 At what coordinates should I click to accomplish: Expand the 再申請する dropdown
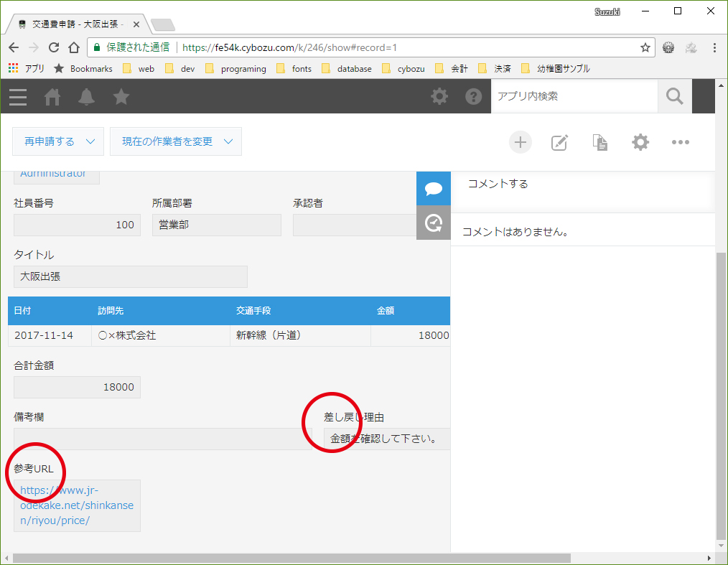tap(58, 141)
